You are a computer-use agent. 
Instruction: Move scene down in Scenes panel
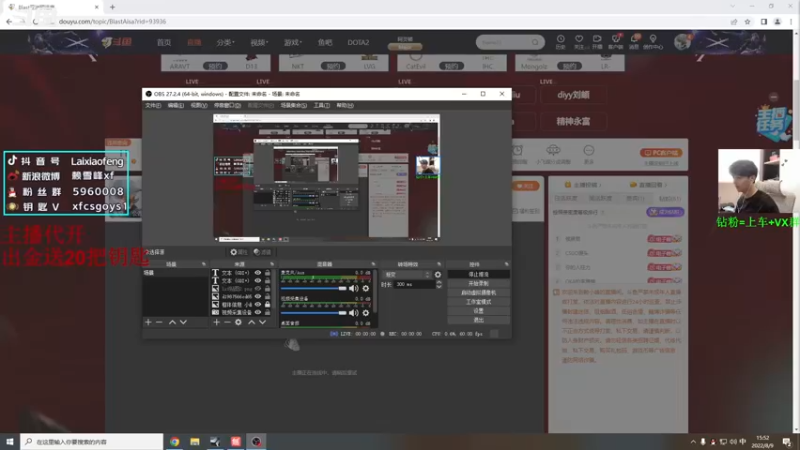(x=183, y=322)
